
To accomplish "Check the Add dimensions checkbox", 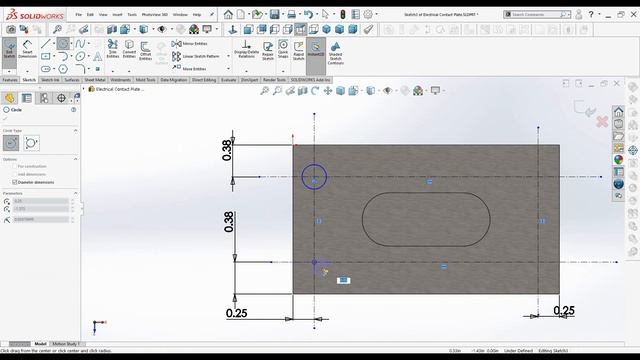I will (x=15, y=174).
